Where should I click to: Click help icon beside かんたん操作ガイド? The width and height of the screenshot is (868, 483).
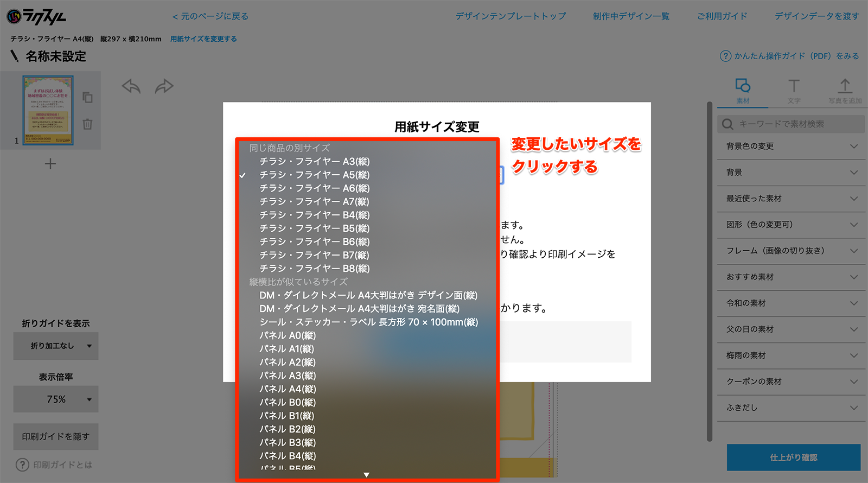tap(725, 56)
